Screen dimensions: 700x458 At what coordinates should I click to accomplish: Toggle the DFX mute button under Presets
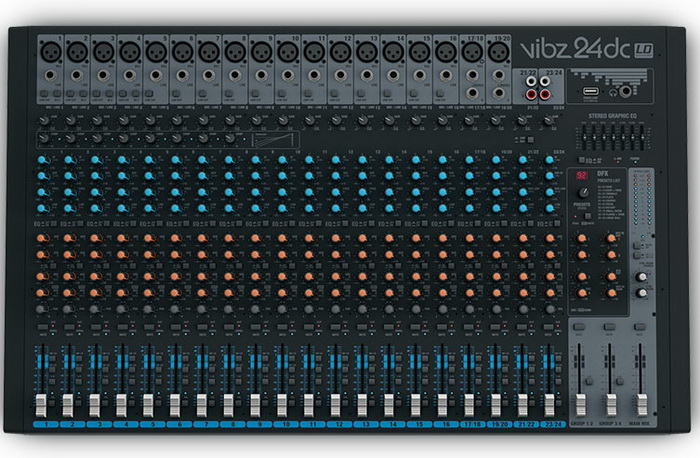click(x=588, y=217)
